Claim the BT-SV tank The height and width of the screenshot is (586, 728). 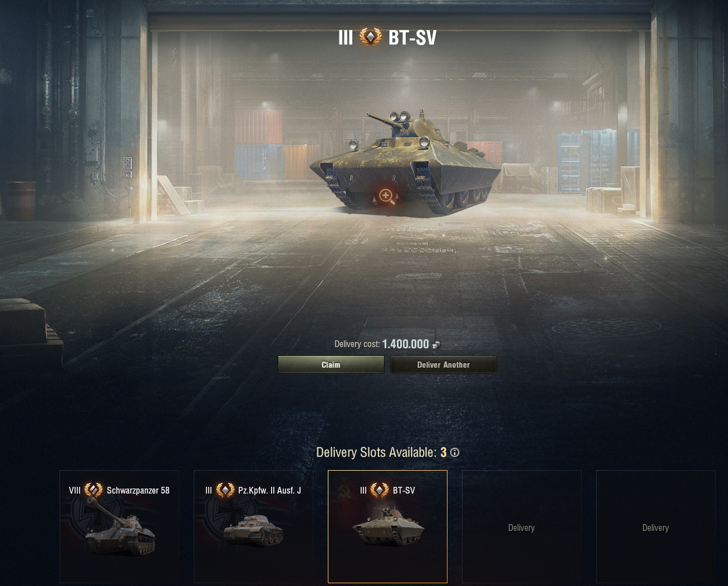pyautogui.click(x=331, y=365)
